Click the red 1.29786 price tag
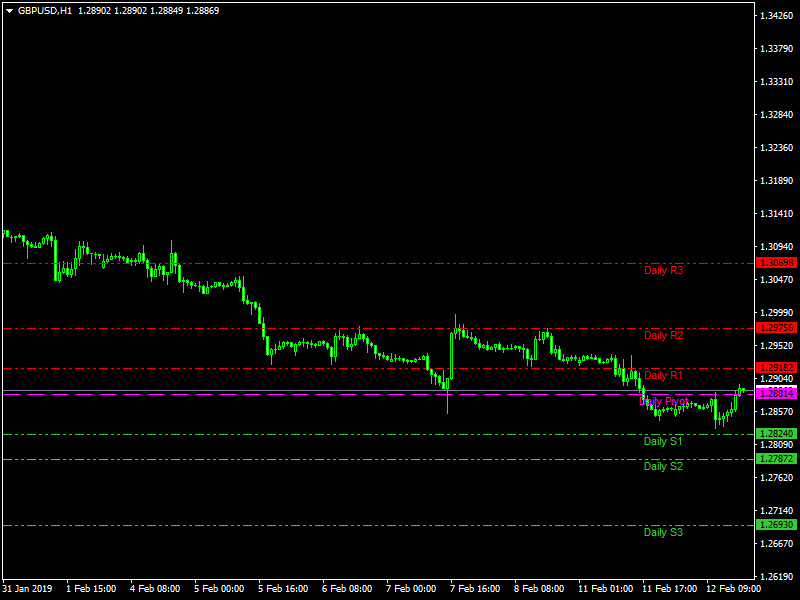Viewport: 800px width, 600px height. (777, 328)
